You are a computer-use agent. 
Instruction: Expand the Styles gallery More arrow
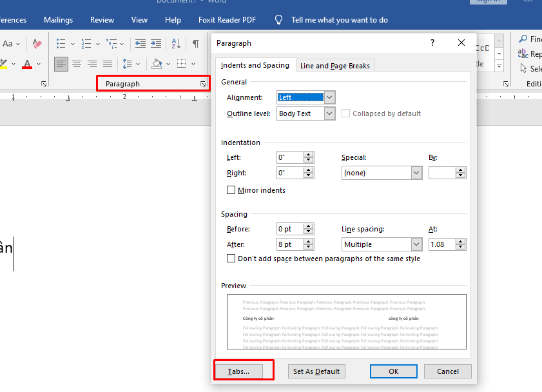[x=499, y=66]
